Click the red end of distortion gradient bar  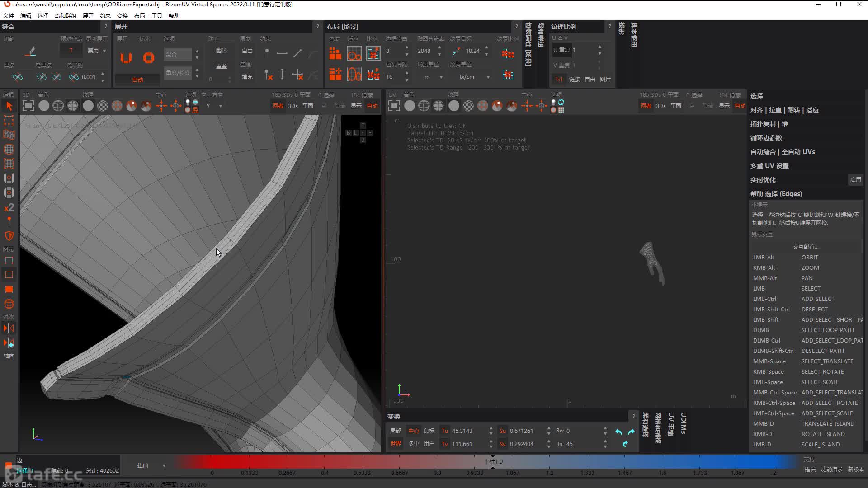(x=212, y=462)
